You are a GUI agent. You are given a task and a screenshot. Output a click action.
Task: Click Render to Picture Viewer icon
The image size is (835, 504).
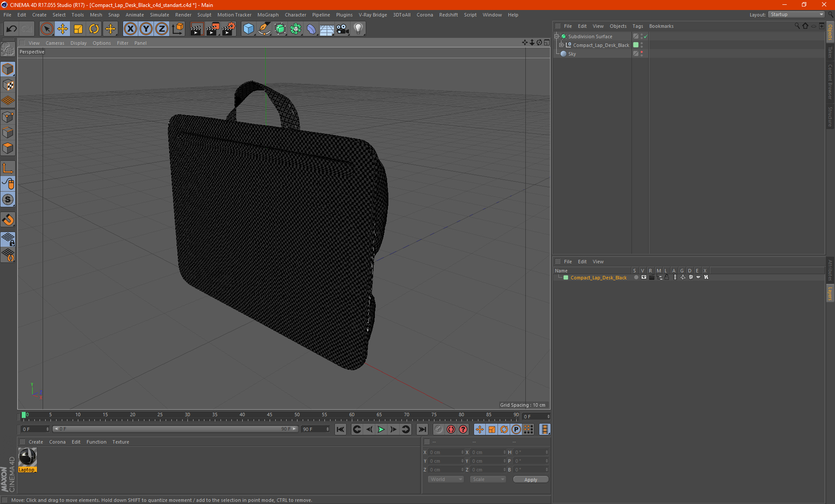213,29
